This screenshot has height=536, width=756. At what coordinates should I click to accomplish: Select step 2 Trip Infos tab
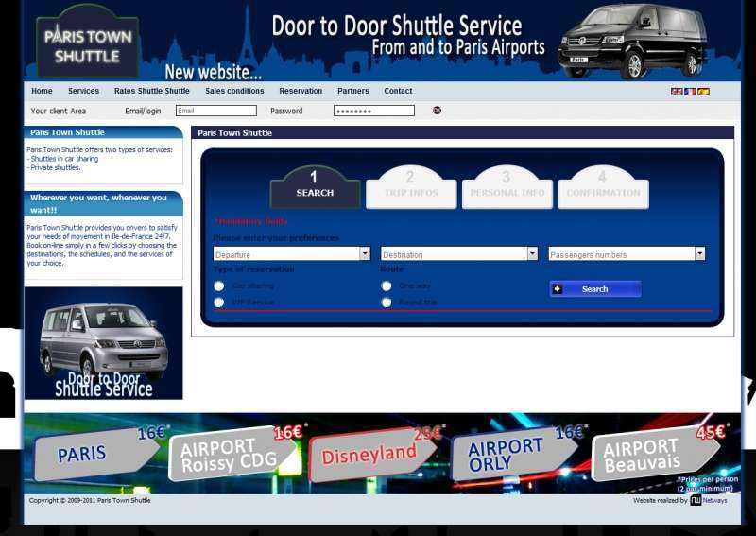pos(411,187)
